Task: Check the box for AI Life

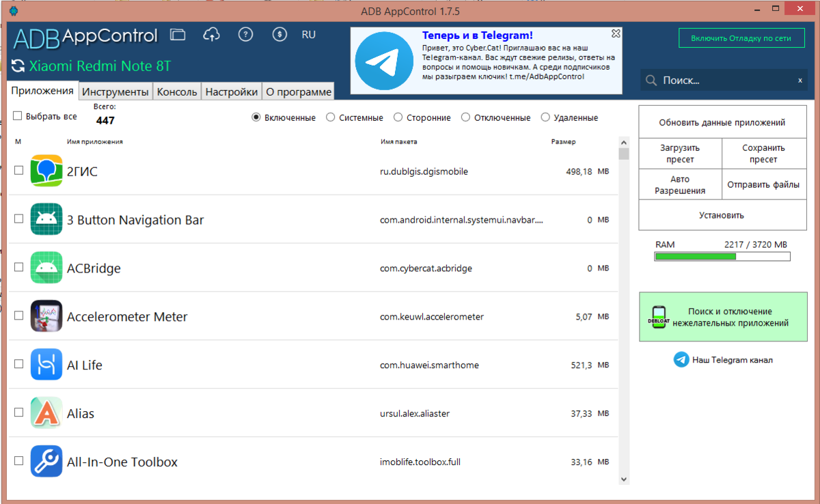Action: [19, 364]
